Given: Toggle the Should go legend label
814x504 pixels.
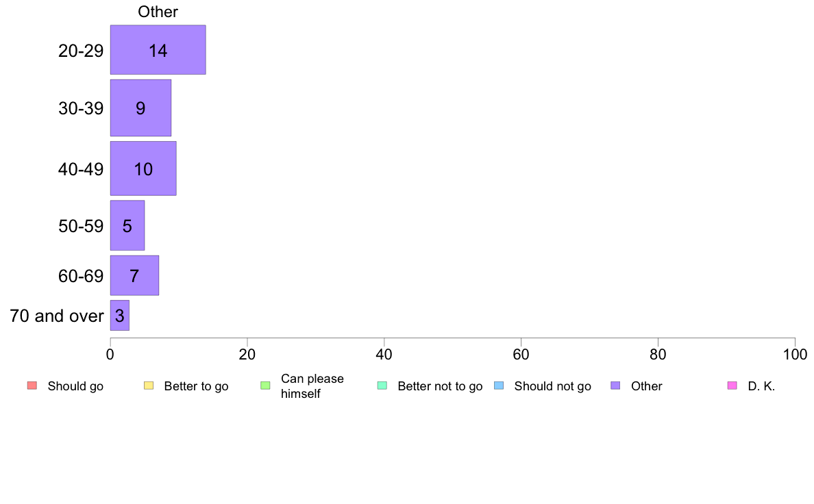Looking at the screenshot, I should [x=75, y=386].
